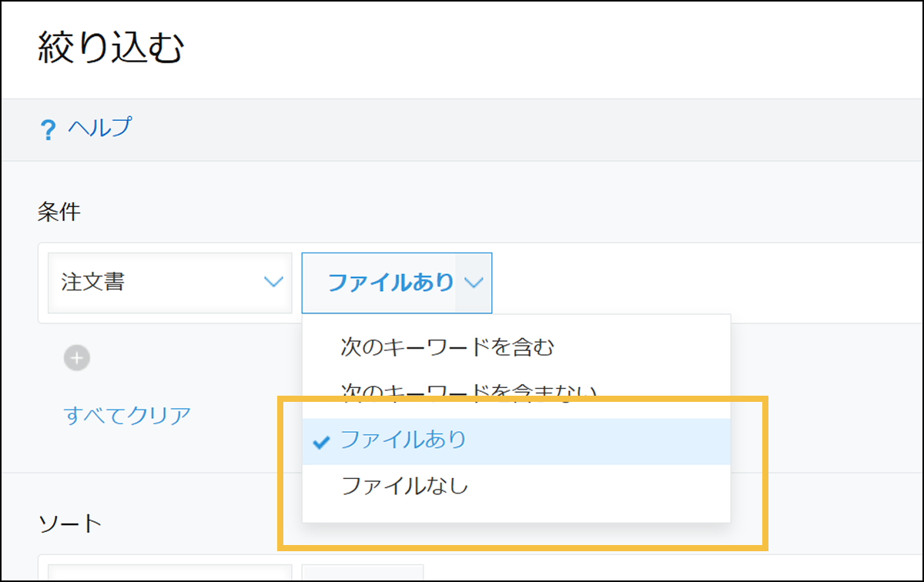Open the 注文書 field dropdown

click(x=169, y=283)
